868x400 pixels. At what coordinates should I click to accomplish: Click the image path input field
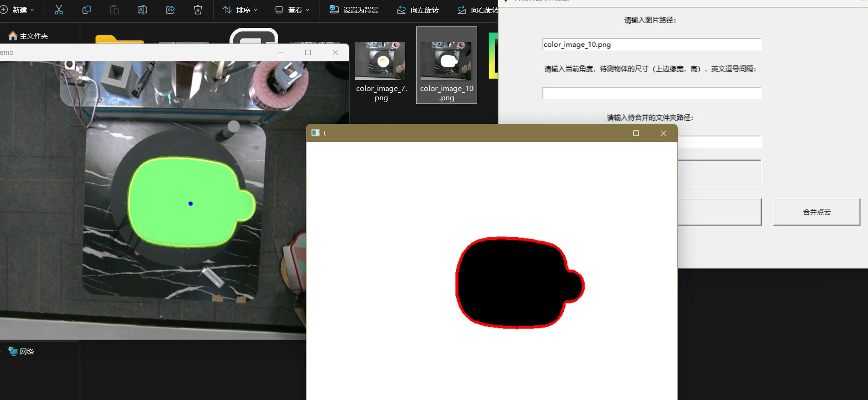point(651,45)
